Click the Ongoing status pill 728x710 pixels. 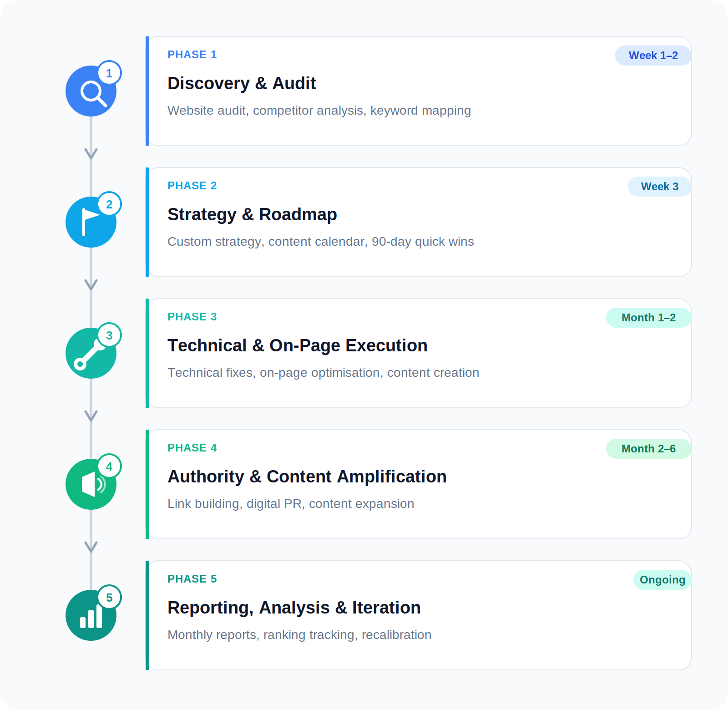coord(662,580)
